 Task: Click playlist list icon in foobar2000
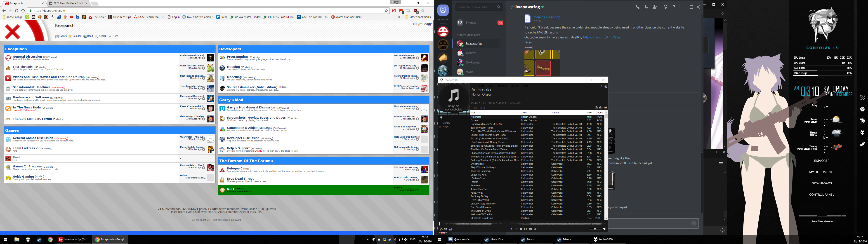(606, 108)
